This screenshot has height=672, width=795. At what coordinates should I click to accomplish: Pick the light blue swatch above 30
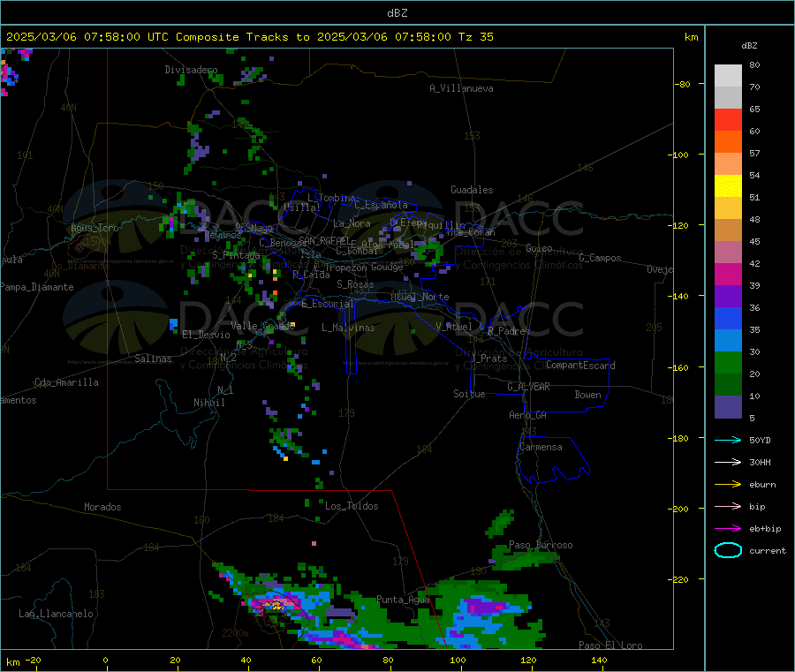728,341
